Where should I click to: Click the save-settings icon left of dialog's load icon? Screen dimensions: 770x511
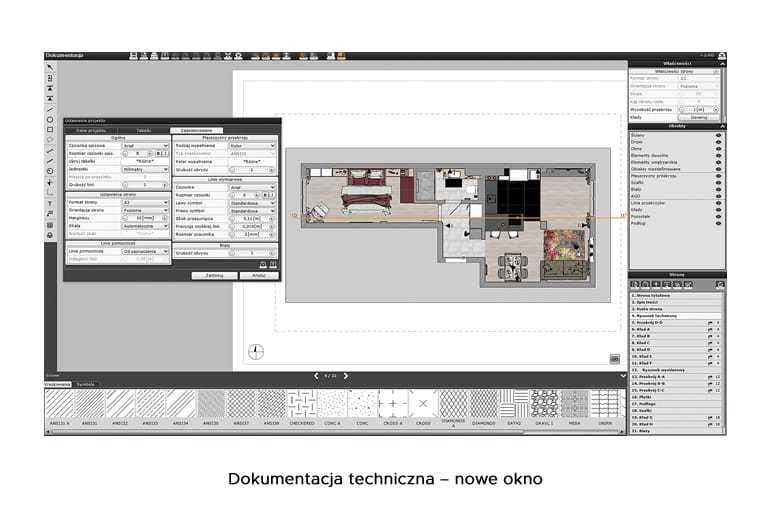[263, 265]
